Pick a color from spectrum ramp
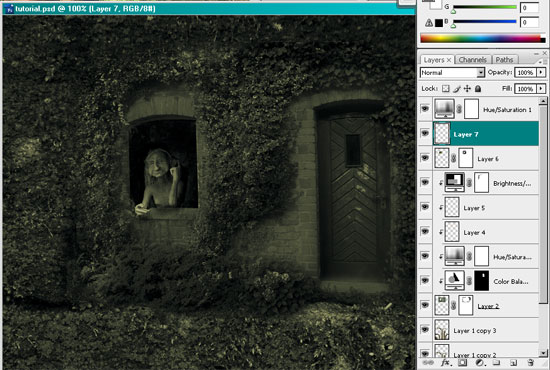Viewport: 550px width, 370px height. point(483,38)
